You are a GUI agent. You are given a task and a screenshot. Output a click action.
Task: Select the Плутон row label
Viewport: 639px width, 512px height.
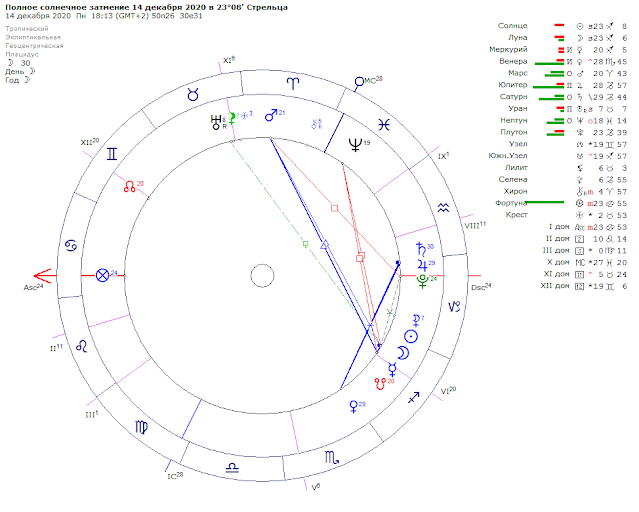[514, 132]
